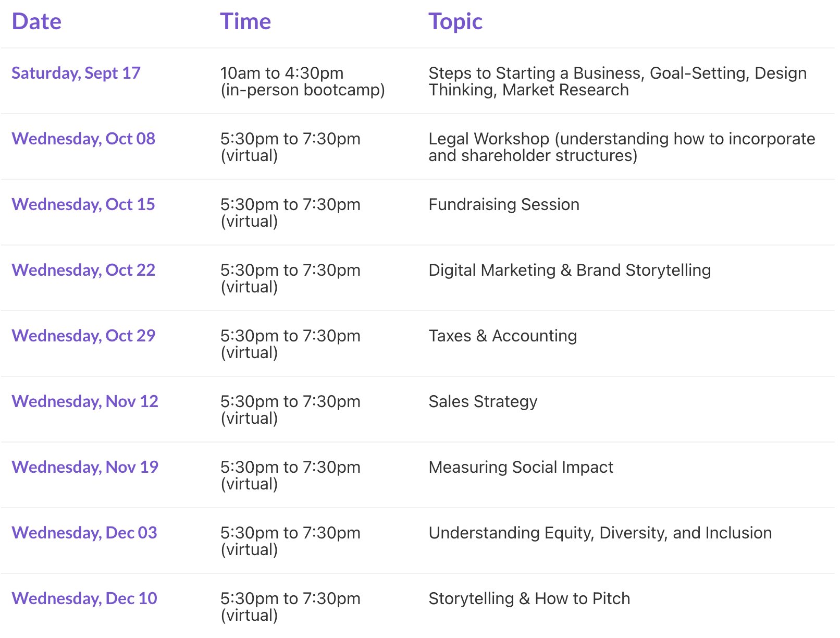The width and height of the screenshot is (840, 638).
Task: Click the Topic column header
Action: [x=455, y=22]
